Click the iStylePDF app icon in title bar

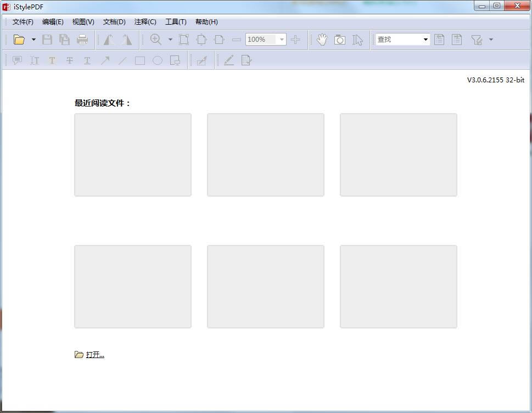(7, 7)
